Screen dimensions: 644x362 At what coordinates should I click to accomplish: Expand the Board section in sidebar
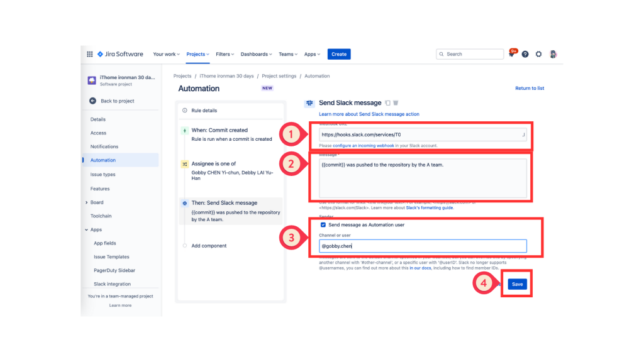click(x=86, y=202)
